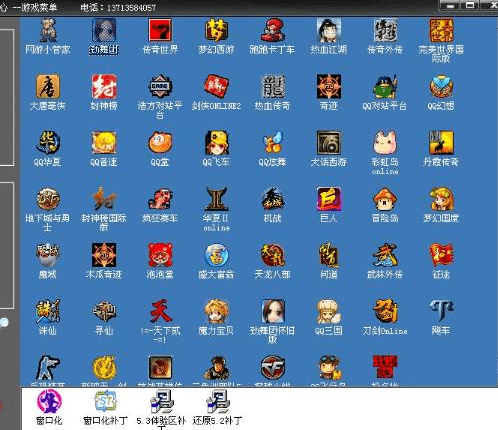Click the 剑侠ONLINE2 icon
Viewport: 498px width, 430px height.
[217, 87]
